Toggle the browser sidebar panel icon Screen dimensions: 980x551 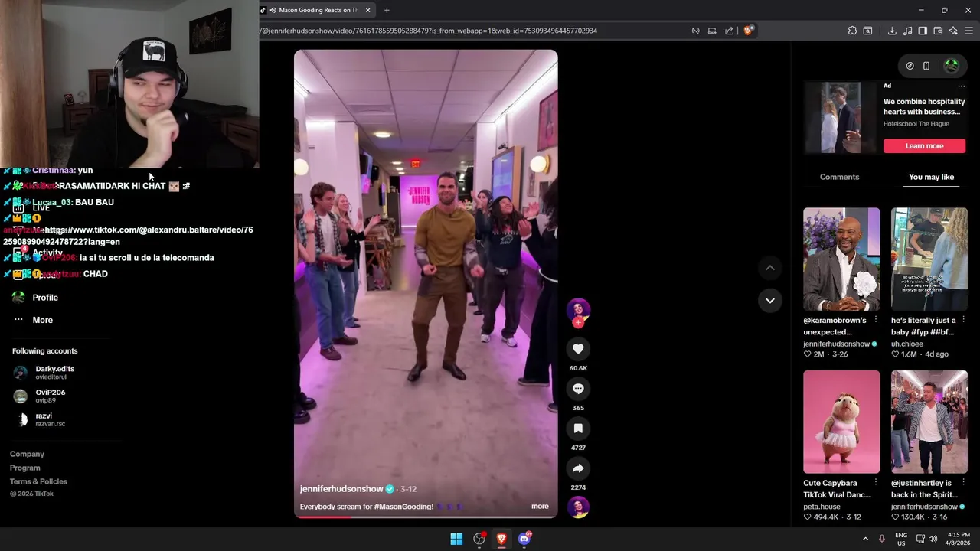923,31
